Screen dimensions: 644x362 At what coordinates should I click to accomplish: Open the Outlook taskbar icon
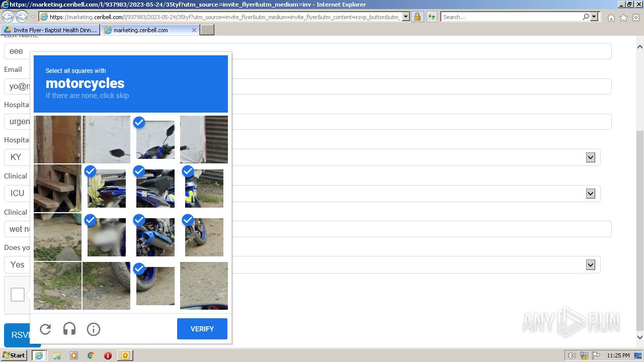point(125,355)
